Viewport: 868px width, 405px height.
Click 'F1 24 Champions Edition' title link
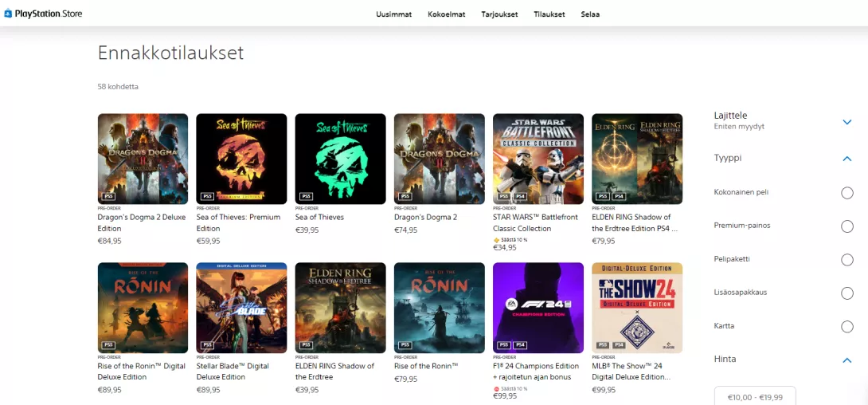[536, 372]
